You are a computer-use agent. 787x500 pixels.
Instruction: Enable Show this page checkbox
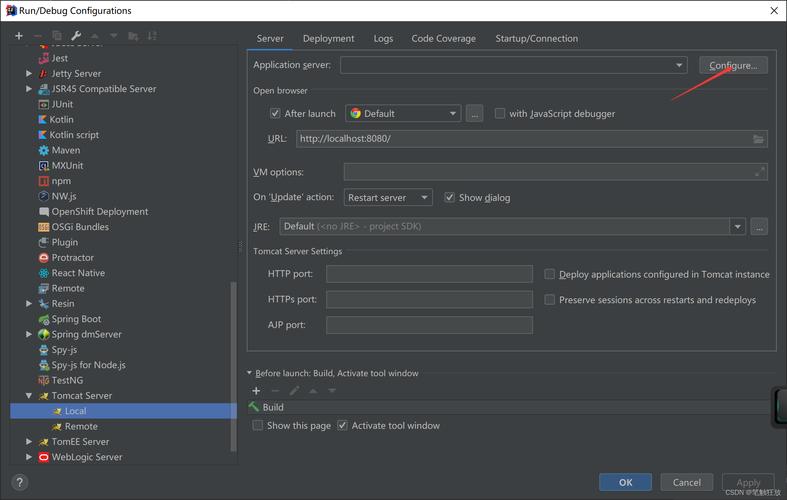[x=257, y=425]
